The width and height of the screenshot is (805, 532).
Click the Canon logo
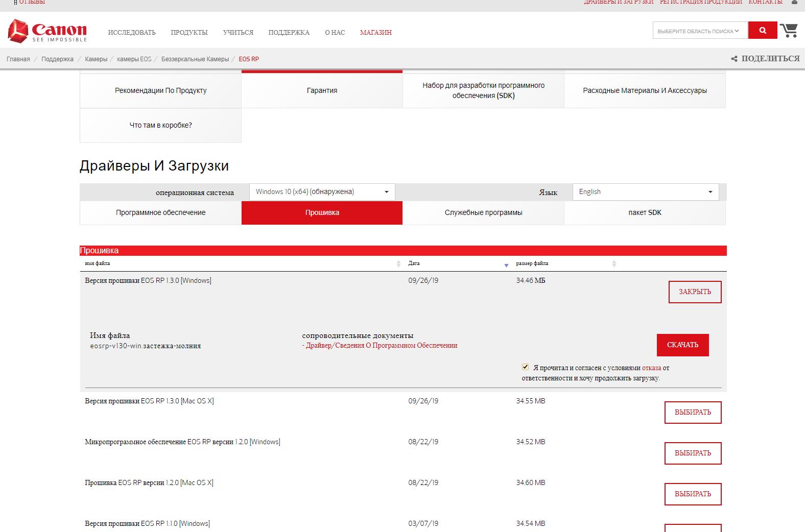point(48,31)
